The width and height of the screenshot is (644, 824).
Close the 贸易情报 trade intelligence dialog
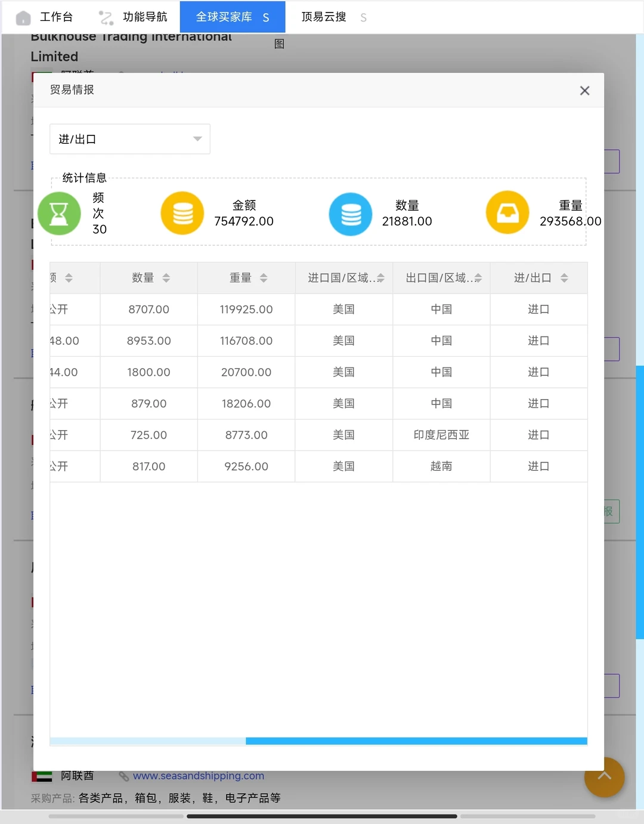pos(584,90)
